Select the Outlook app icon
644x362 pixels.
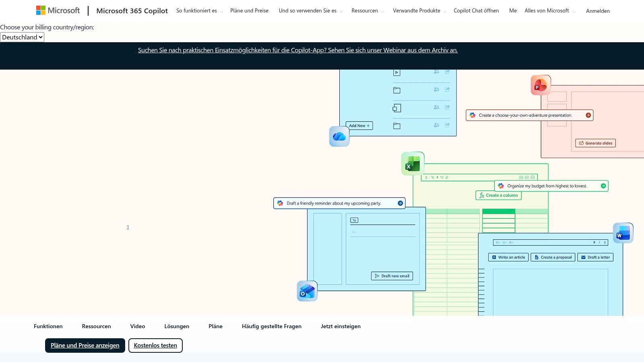307,290
